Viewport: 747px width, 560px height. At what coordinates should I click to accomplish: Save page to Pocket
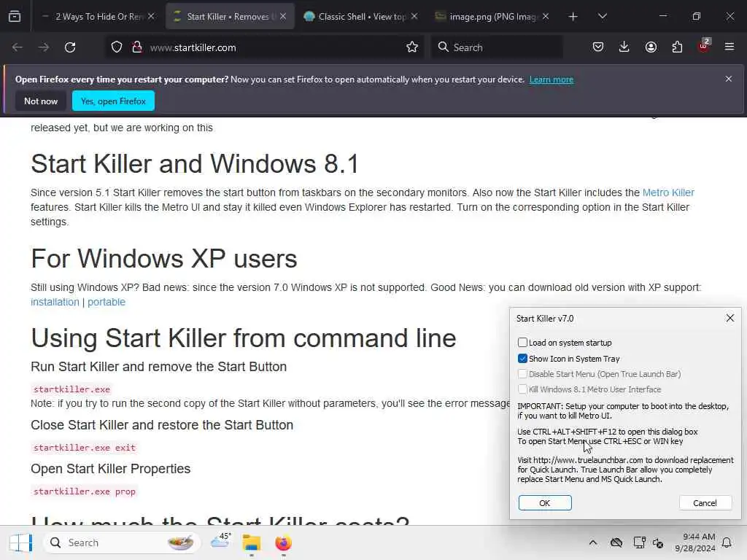point(598,47)
